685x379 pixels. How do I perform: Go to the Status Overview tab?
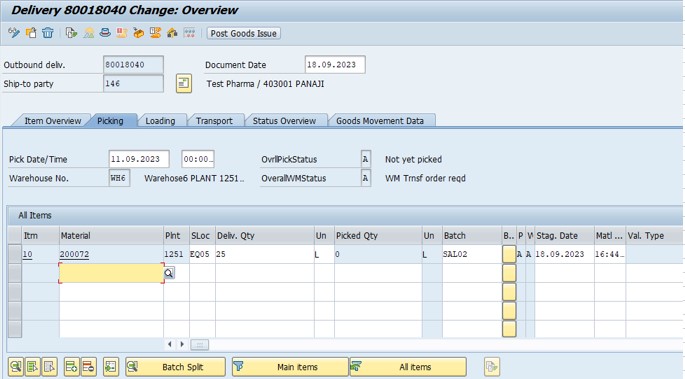[x=284, y=121]
